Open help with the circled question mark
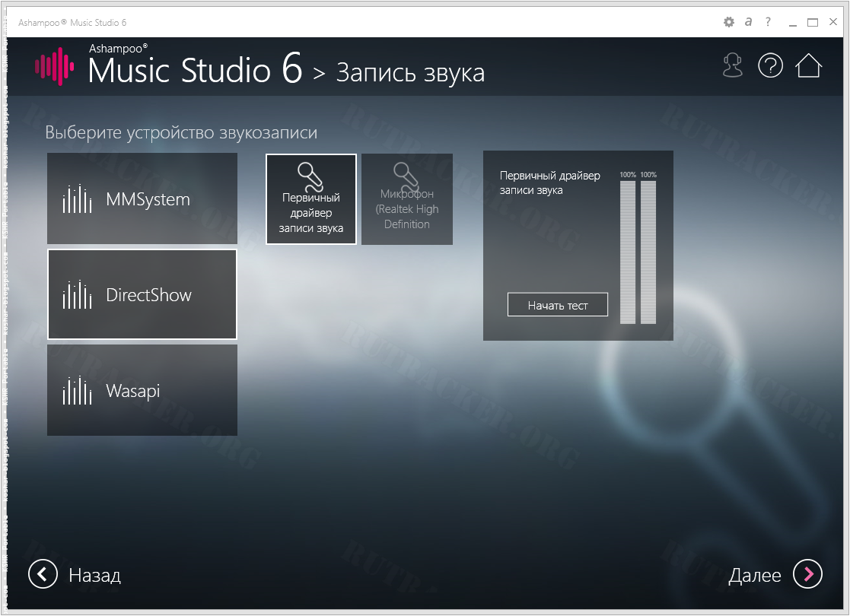The width and height of the screenshot is (850, 616). [770, 66]
